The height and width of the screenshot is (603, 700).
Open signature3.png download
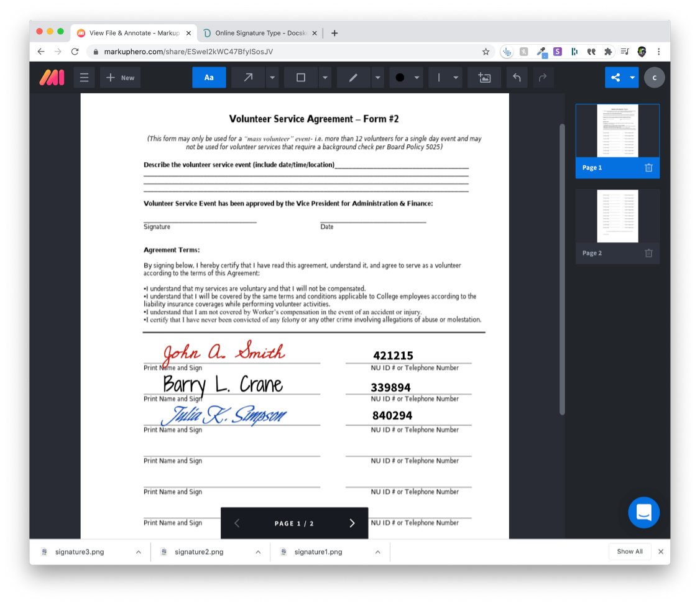pos(79,552)
